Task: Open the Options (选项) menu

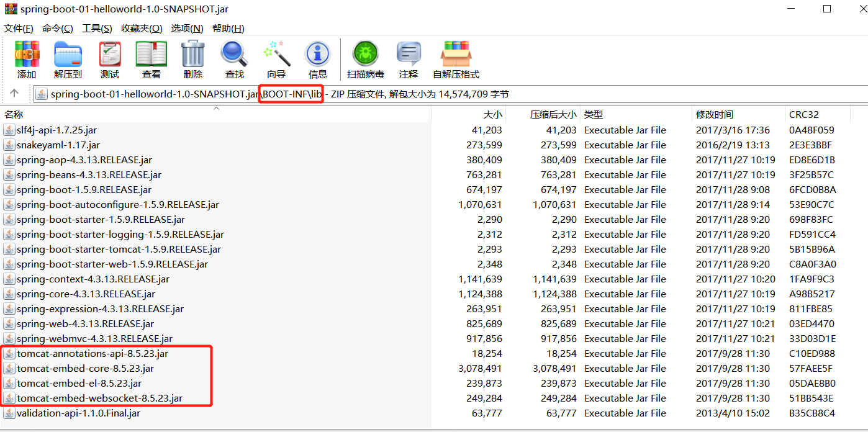Action: coord(187,29)
